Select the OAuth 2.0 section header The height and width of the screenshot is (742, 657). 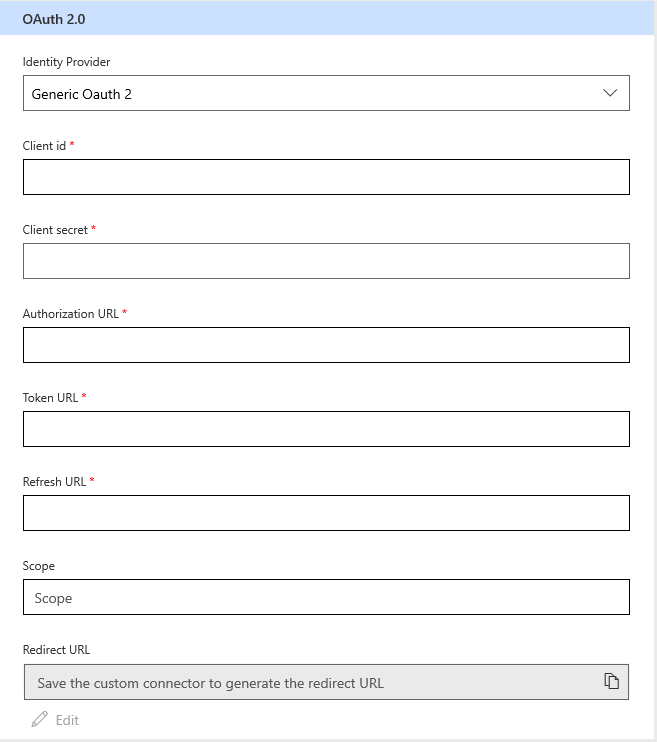point(54,18)
